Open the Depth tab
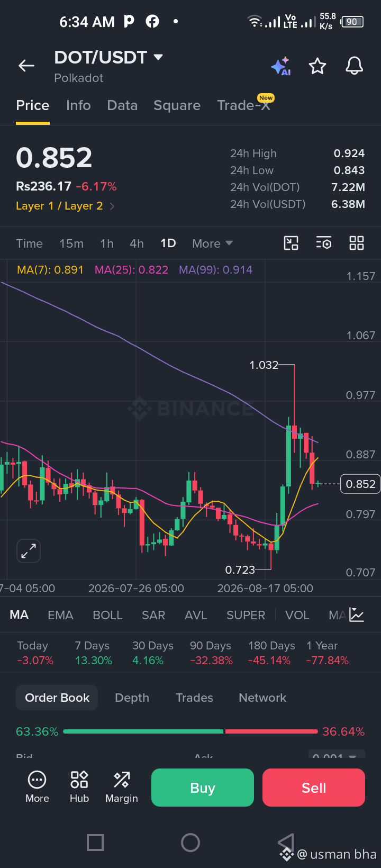Viewport: 381px width, 868px height. tap(132, 698)
